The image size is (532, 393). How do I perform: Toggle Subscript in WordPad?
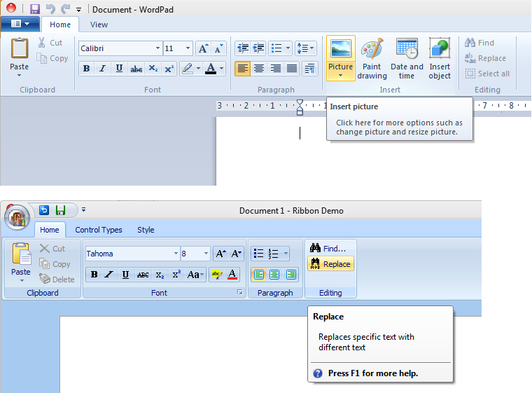[x=153, y=69]
